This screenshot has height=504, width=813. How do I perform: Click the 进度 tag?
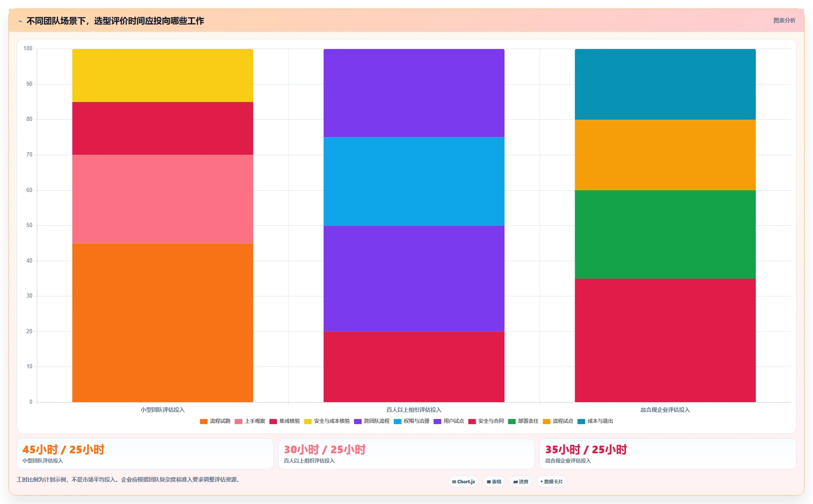point(521,482)
